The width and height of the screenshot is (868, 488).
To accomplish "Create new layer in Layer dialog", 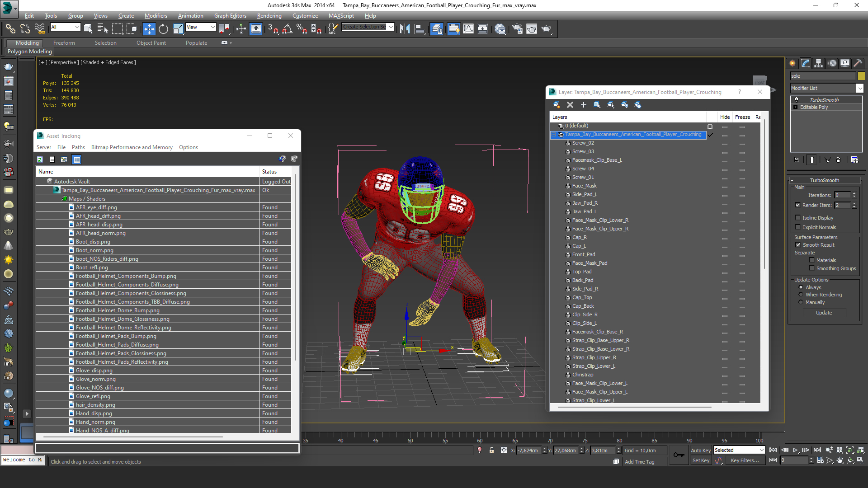I will pyautogui.click(x=557, y=105).
